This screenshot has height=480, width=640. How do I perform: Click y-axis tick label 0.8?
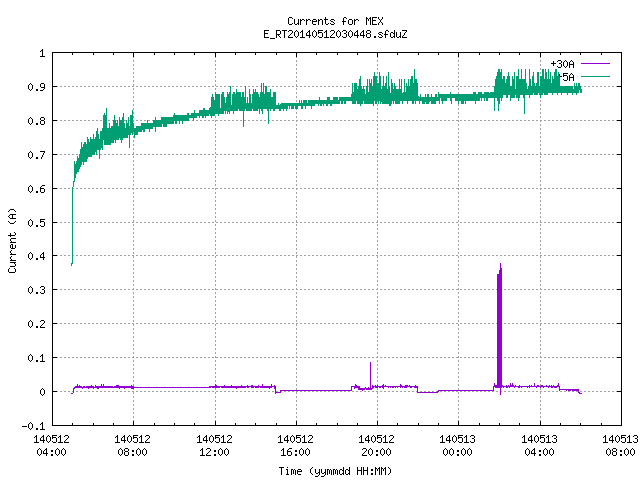point(36,121)
